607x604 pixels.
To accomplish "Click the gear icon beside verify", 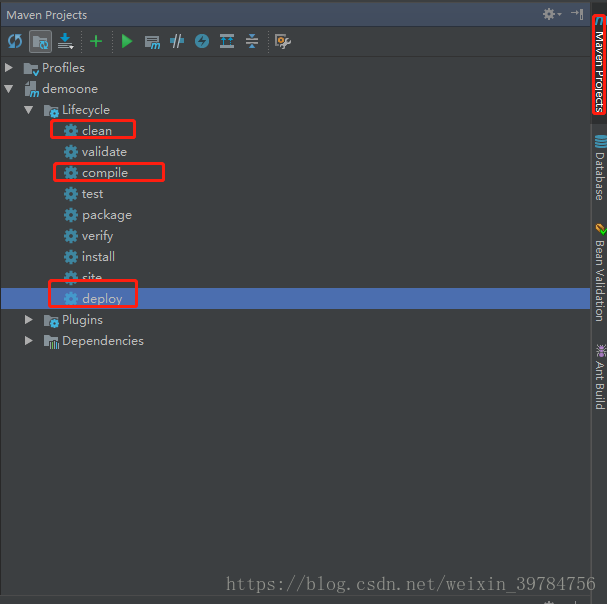I will (x=71, y=236).
